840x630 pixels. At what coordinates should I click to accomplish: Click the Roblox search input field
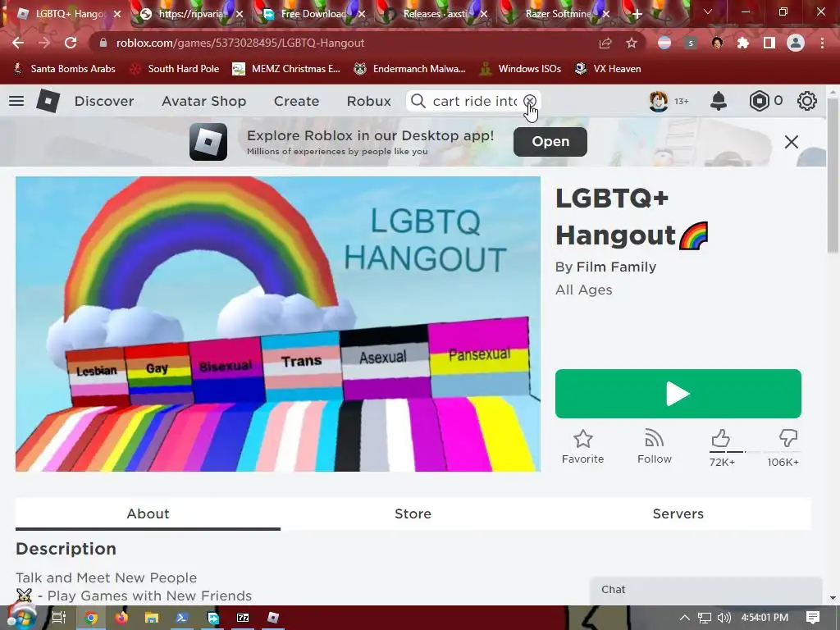coord(474,101)
